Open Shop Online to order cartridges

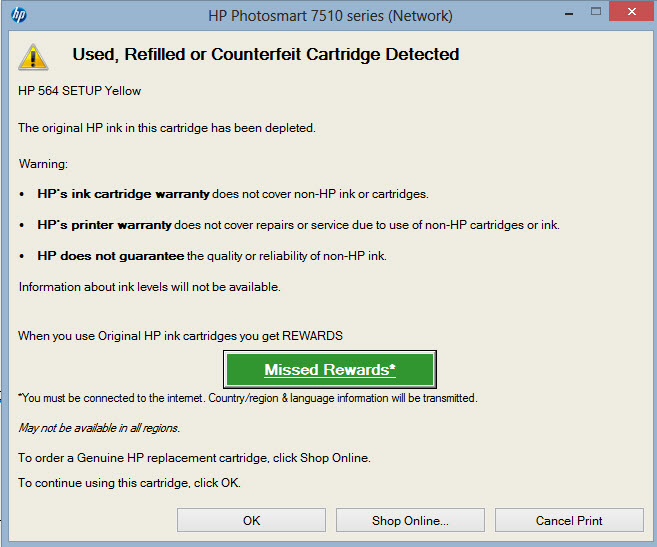click(x=410, y=520)
